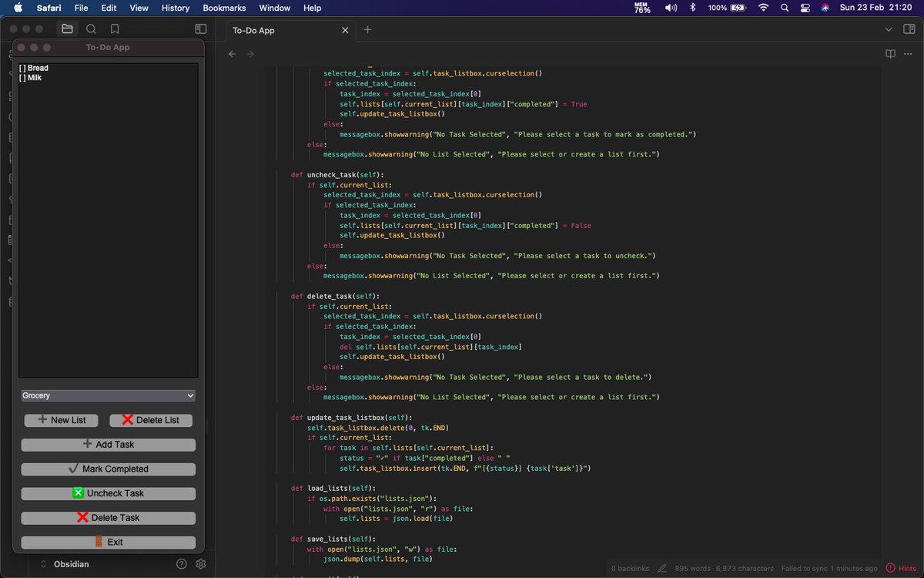
Task: Click the Delete Task button
Action: click(109, 518)
